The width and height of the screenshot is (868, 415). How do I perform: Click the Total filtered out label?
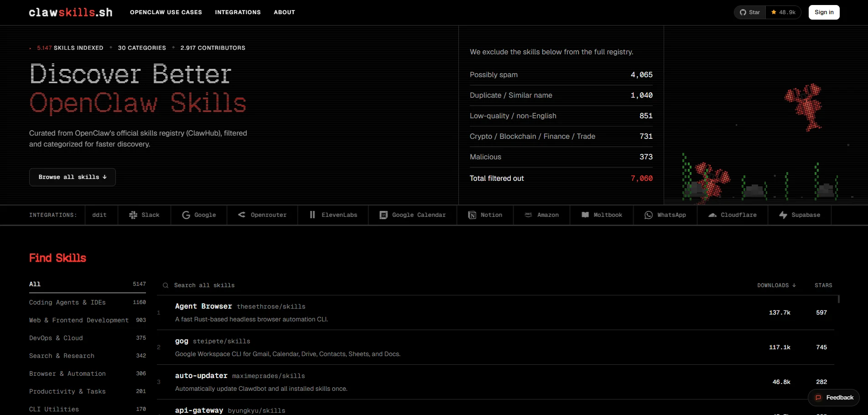pos(497,179)
